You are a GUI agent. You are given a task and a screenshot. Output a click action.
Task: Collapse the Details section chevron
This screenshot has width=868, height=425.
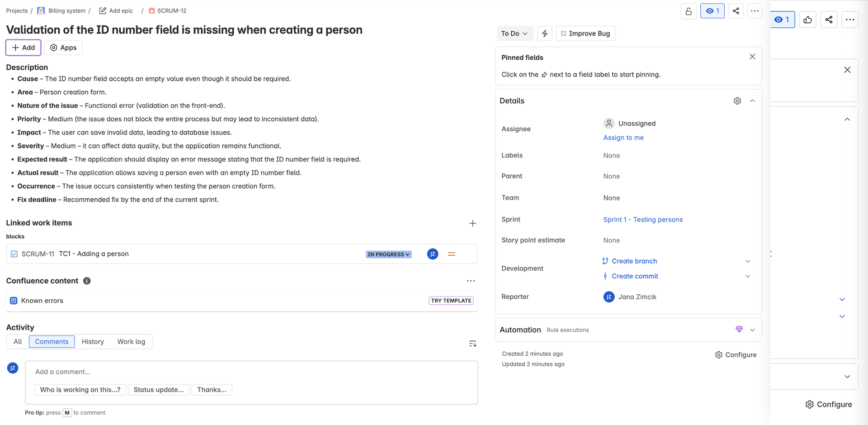pos(752,101)
